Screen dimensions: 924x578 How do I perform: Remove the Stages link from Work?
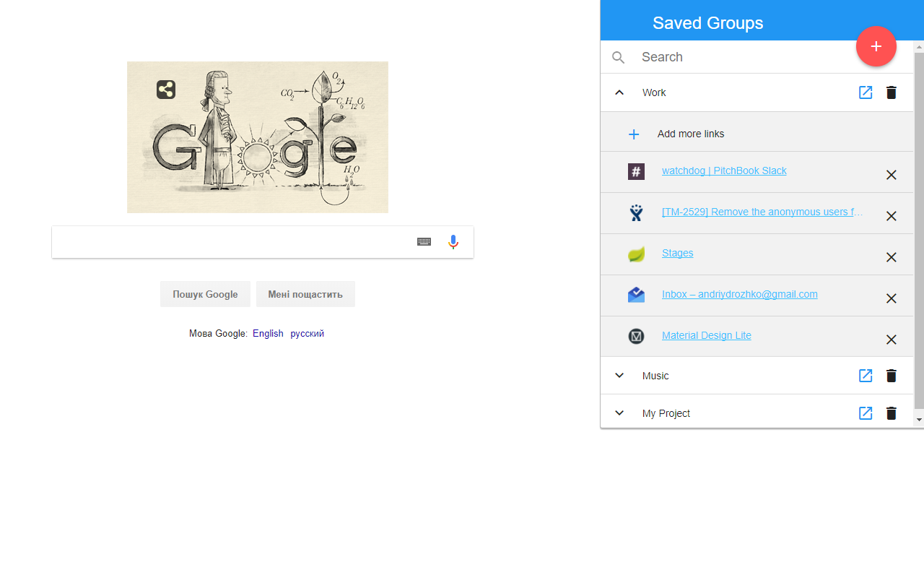pyautogui.click(x=891, y=257)
